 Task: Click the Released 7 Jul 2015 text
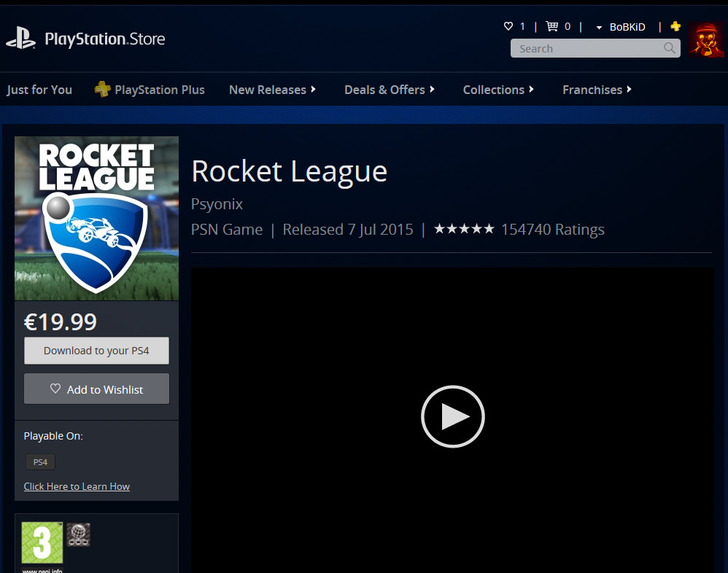click(x=348, y=229)
